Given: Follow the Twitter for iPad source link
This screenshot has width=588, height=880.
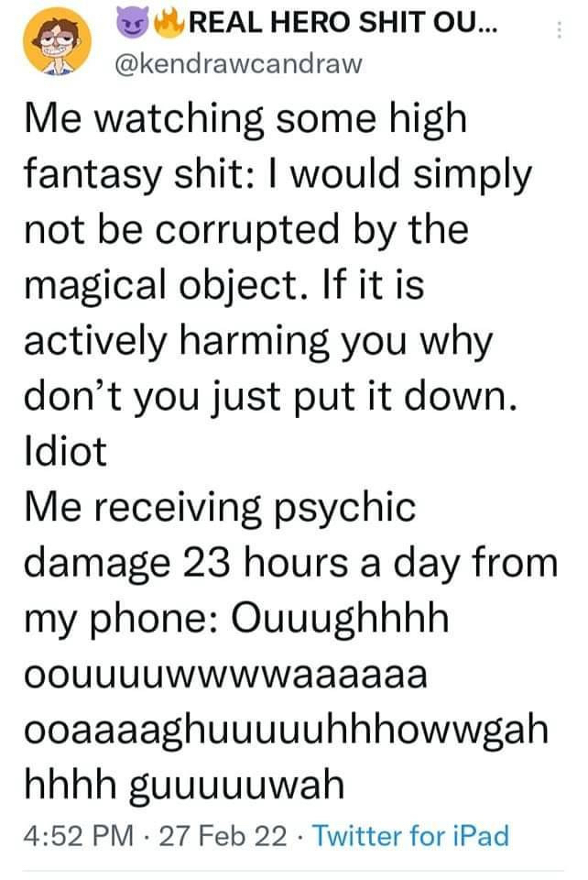Looking at the screenshot, I should tap(411, 834).
